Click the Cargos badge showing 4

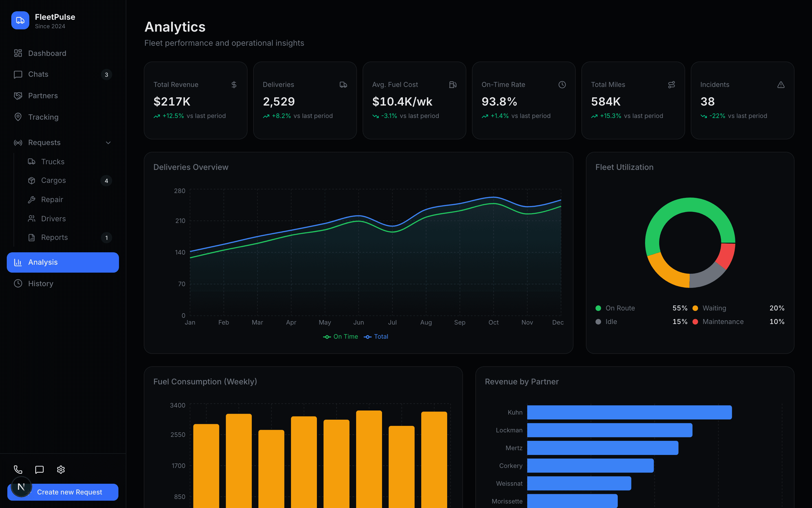(x=106, y=181)
